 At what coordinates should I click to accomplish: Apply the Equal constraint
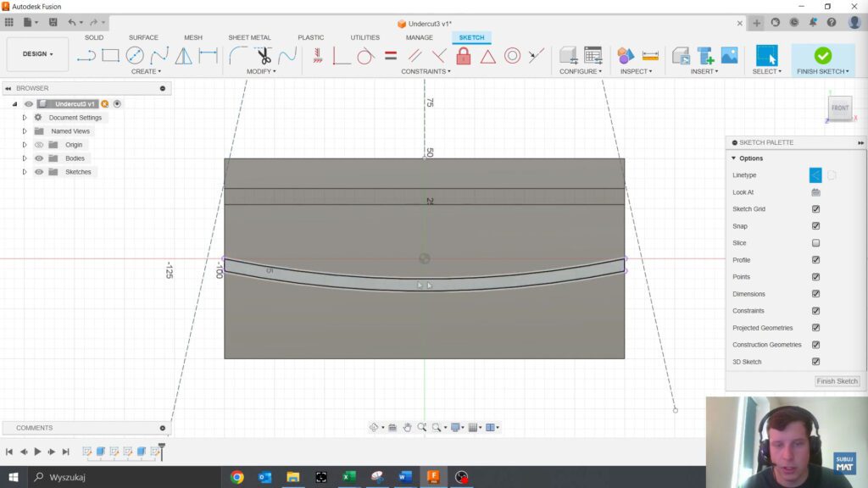point(392,57)
